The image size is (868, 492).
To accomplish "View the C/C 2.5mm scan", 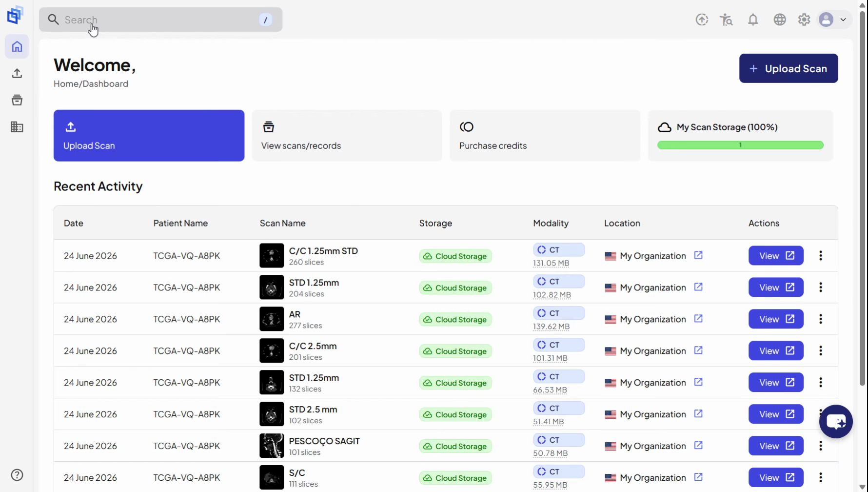I will pos(776,351).
